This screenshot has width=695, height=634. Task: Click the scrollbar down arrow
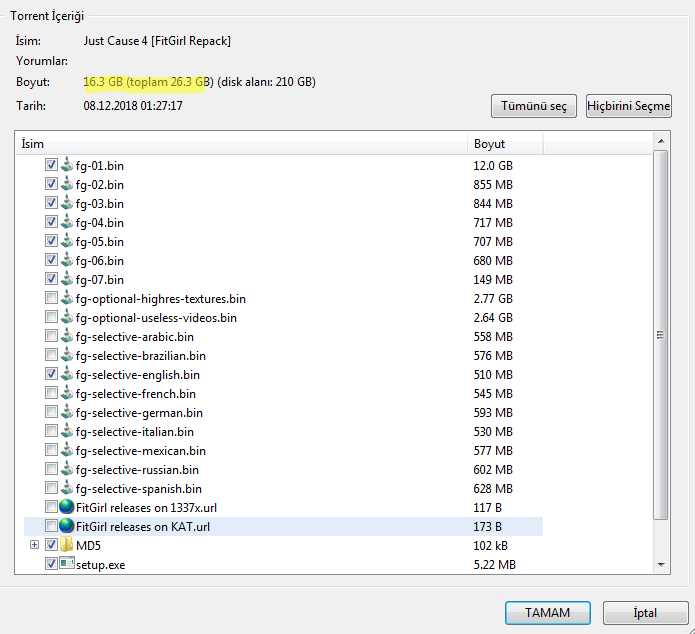(661, 565)
